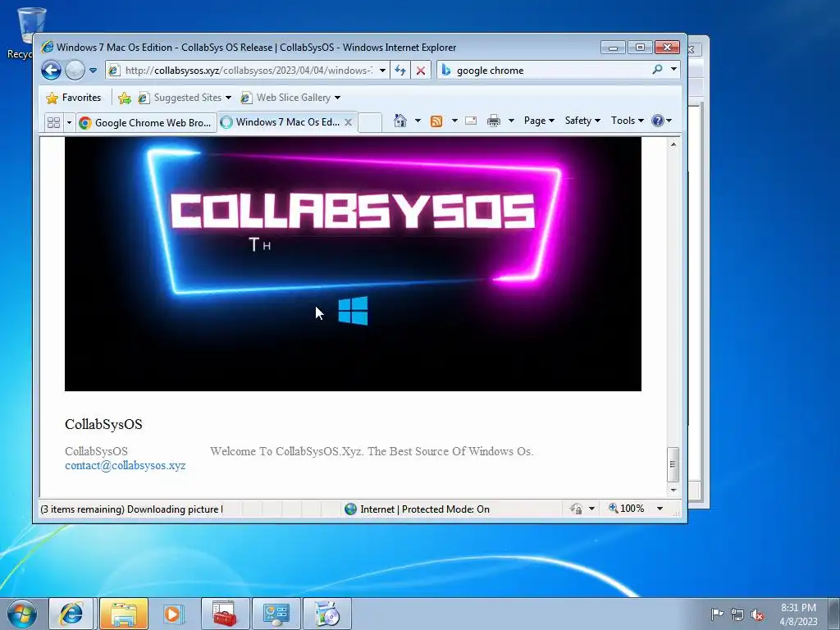
Task: Minimize the Internet Explorer window
Action: (613, 48)
